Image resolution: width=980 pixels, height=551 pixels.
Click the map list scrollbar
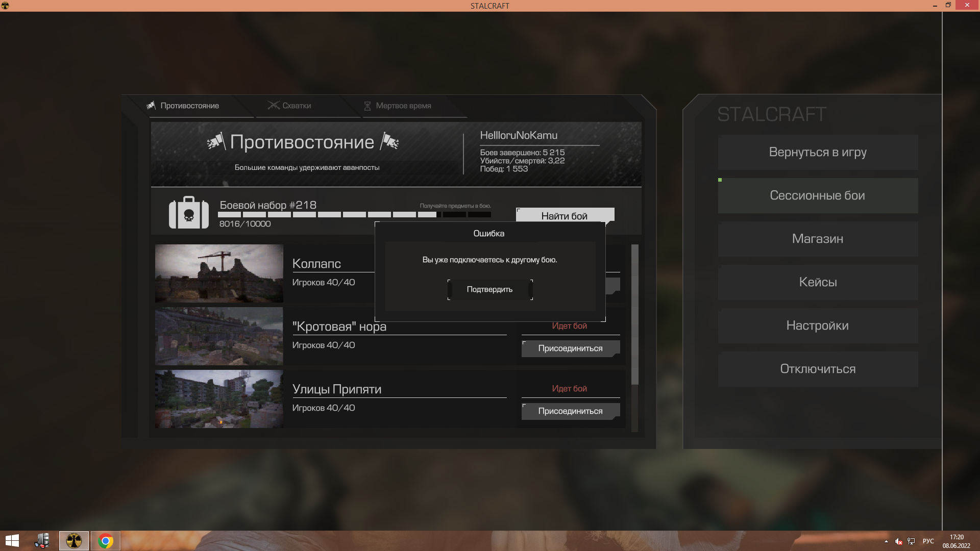[635, 314]
